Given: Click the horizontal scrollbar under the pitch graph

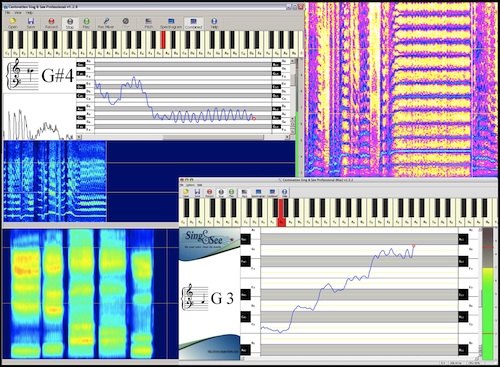Looking at the screenshot, I should (x=183, y=137).
